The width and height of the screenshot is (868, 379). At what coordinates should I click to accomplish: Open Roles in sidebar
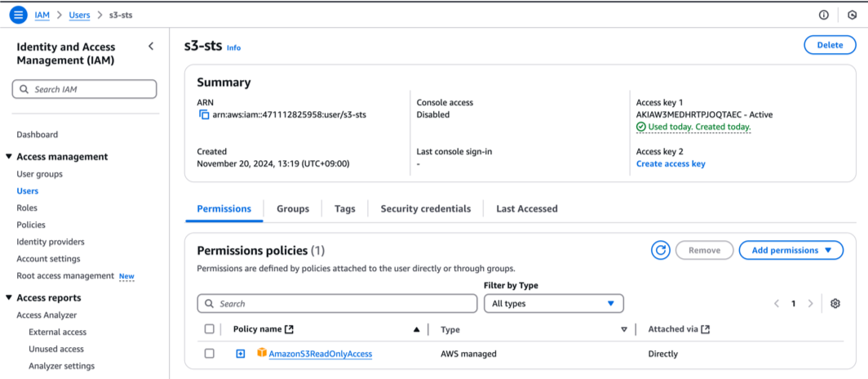(27, 207)
